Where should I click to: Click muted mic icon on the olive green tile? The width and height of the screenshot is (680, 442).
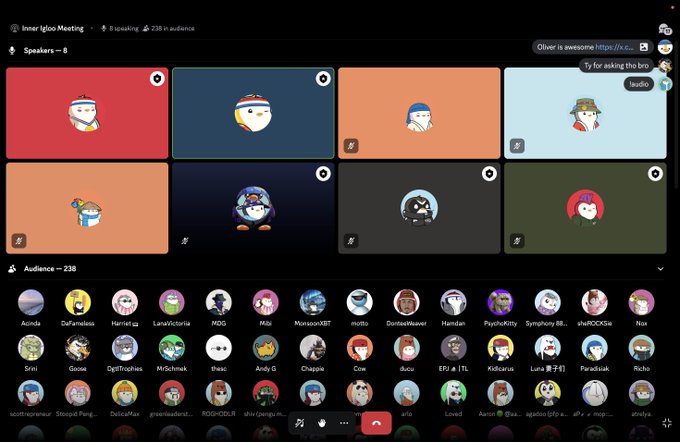[x=517, y=241]
